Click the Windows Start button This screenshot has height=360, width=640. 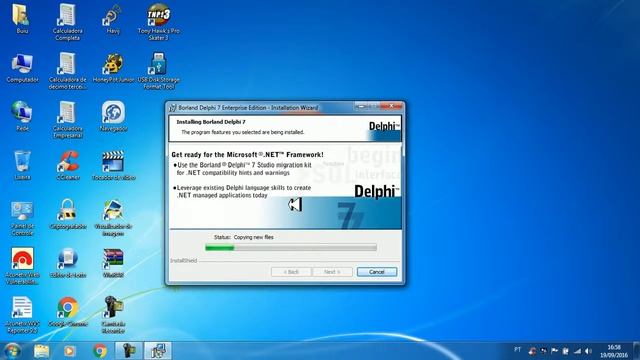click(x=12, y=351)
